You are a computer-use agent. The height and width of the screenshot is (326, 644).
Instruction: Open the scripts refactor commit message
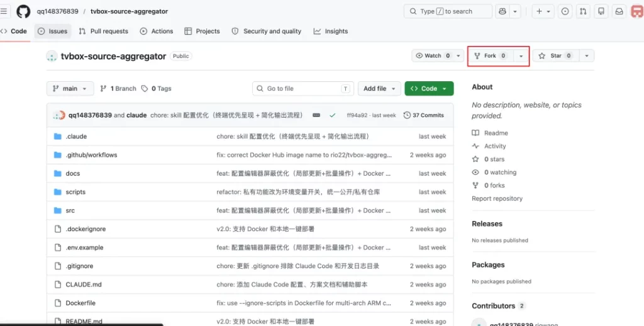(298, 192)
